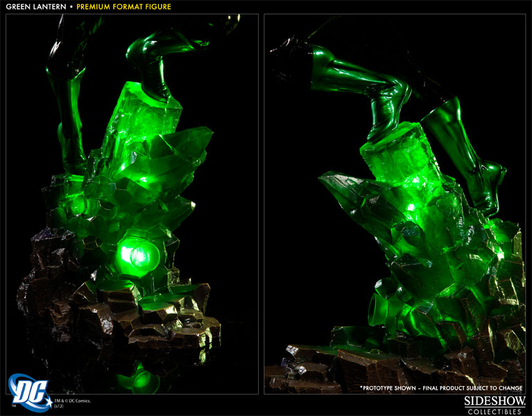The image size is (532, 416).
Task: Click the glowing lantern emblem in left photo
Action: (139, 254)
